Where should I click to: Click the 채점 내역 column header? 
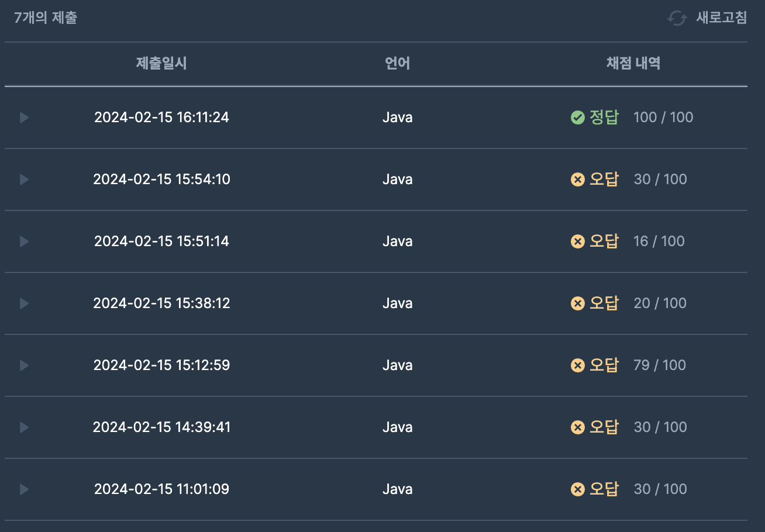click(633, 64)
